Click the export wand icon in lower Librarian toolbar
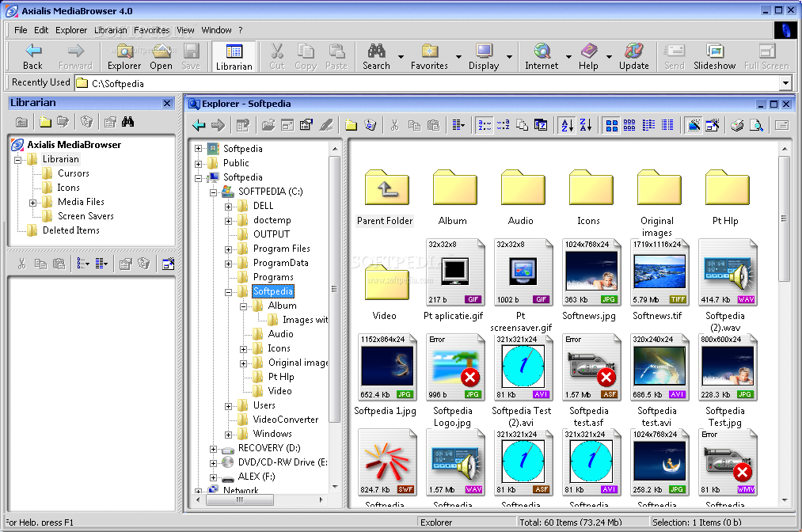Image resolution: width=802 pixels, height=532 pixels. pyautogui.click(x=168, y=264)
